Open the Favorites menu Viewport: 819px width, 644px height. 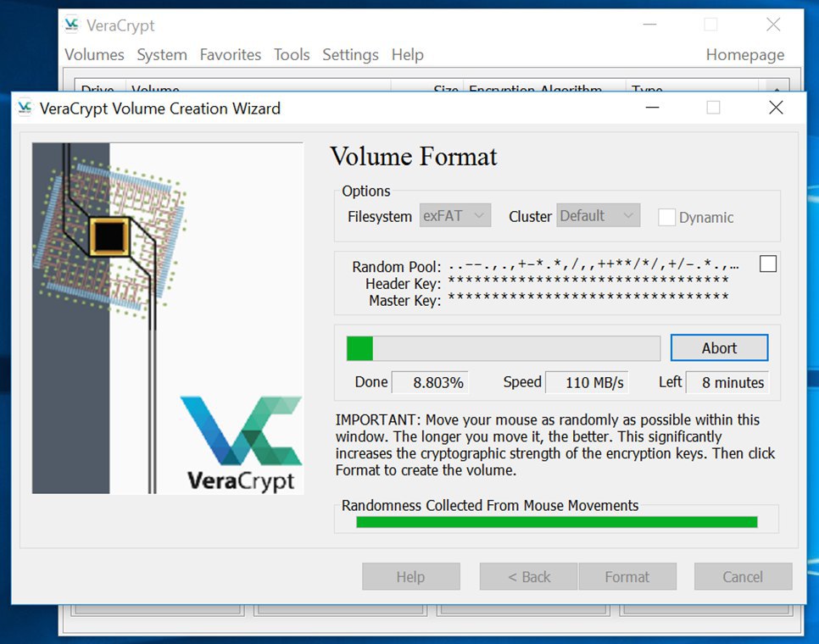click(x=230, y=54)
